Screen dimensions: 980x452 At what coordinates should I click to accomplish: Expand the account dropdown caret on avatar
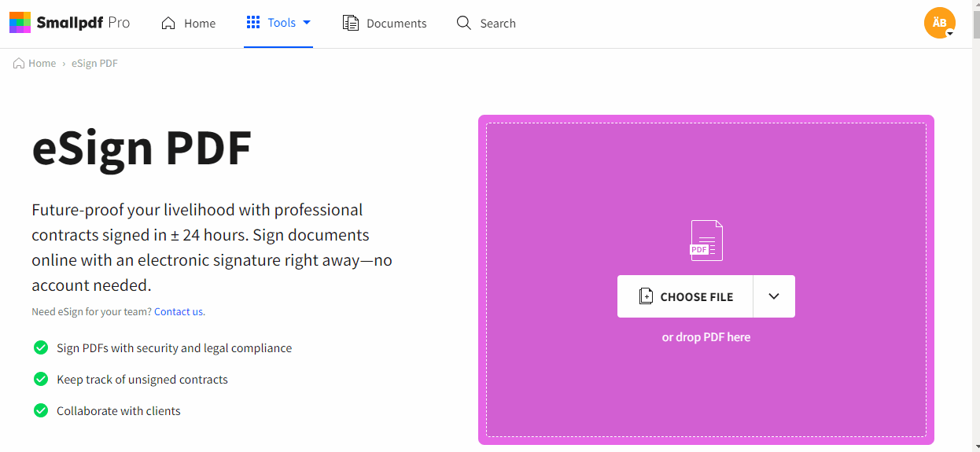(x=950, y=34)
